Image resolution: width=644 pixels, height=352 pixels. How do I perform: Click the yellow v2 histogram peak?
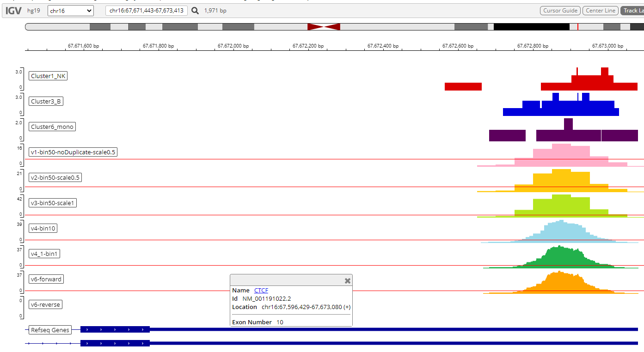point(561,181)
